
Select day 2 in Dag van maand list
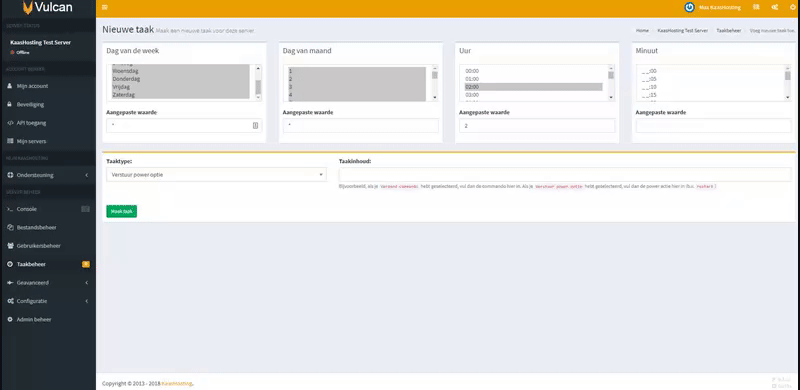[357, 79]
